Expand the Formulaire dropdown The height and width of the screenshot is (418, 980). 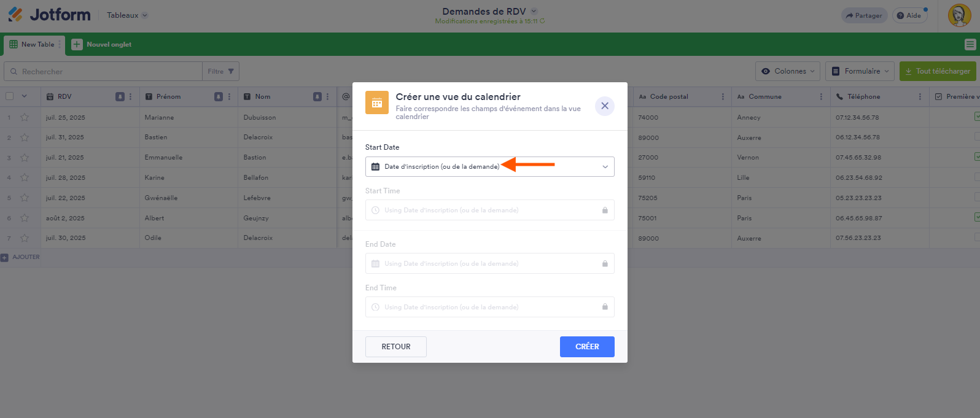coord(860,71)
